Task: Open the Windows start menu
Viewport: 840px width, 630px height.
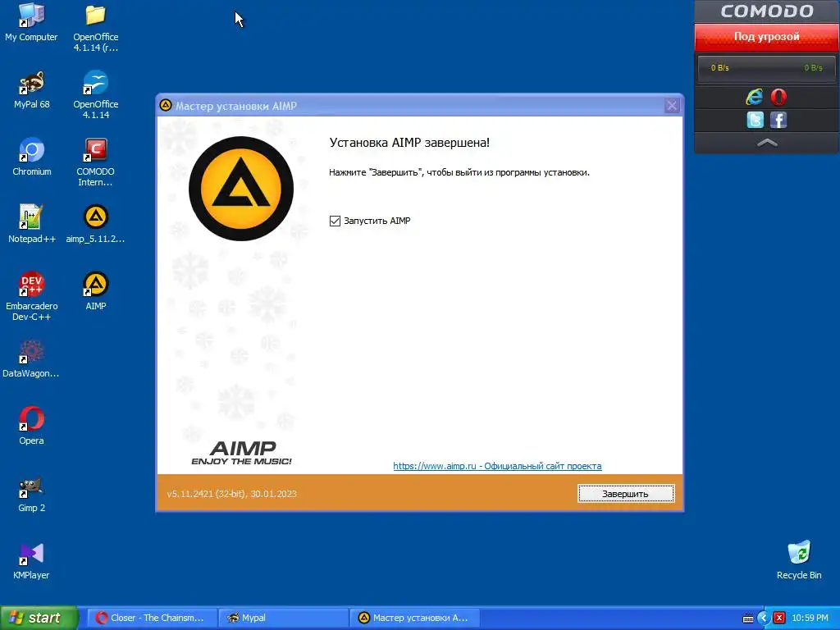Action: (x=39, y=618)
